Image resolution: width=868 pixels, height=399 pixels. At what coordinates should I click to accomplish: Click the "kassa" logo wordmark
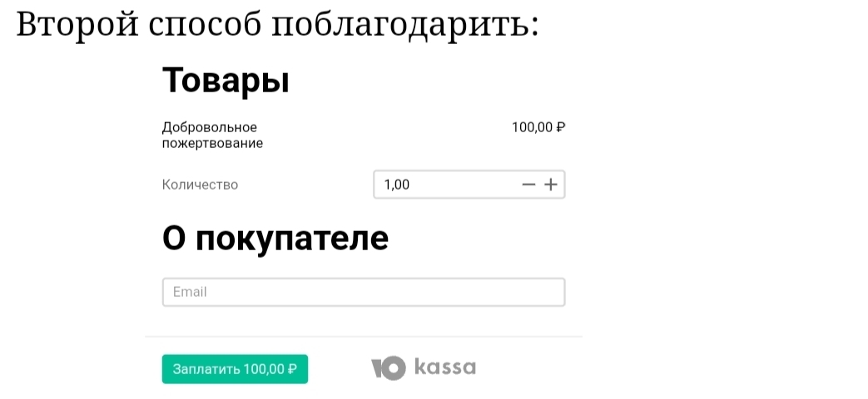point(445,367)
